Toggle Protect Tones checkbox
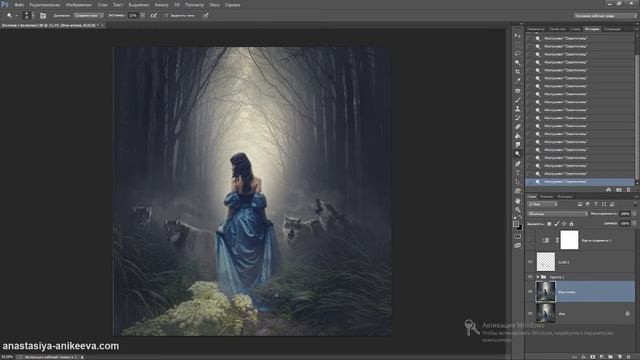The image size is (640, 360). pos(166,16)
